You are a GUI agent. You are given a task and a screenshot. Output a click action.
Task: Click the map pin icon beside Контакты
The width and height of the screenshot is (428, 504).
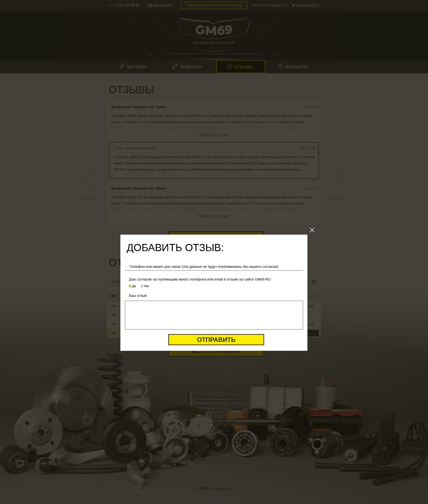(x=280, y=66)
